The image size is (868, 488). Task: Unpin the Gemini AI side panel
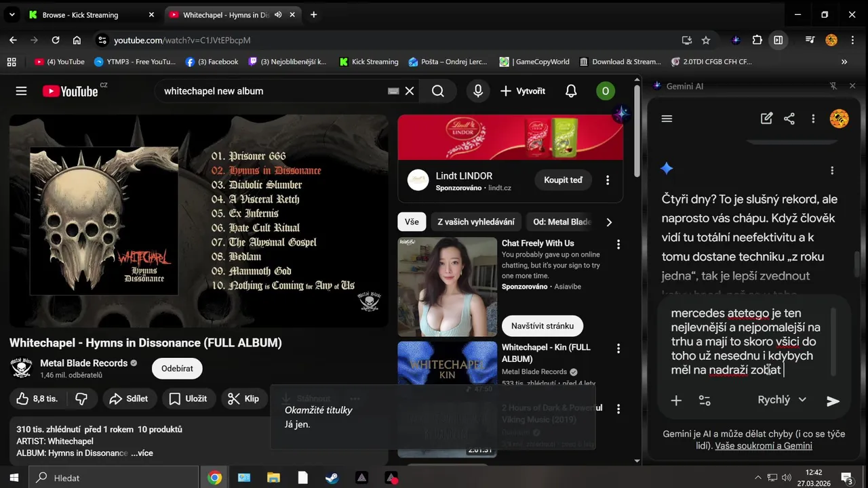tap(833, 86)
